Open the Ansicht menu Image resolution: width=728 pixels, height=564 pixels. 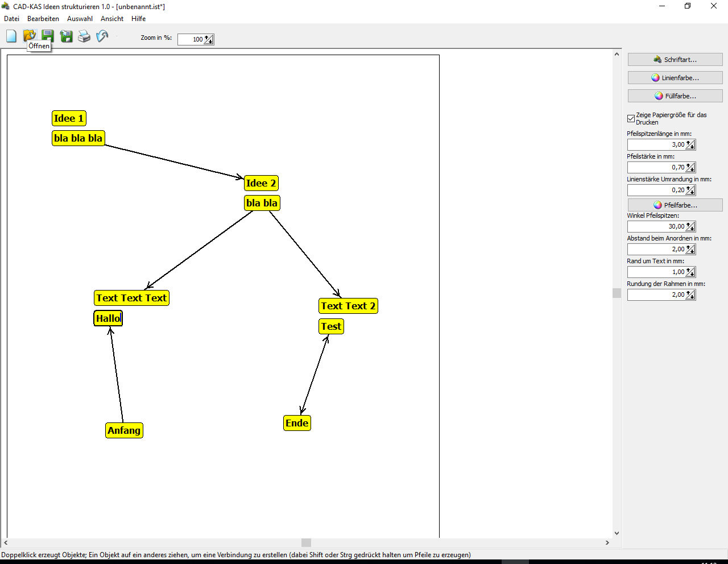tap(112, 19)
